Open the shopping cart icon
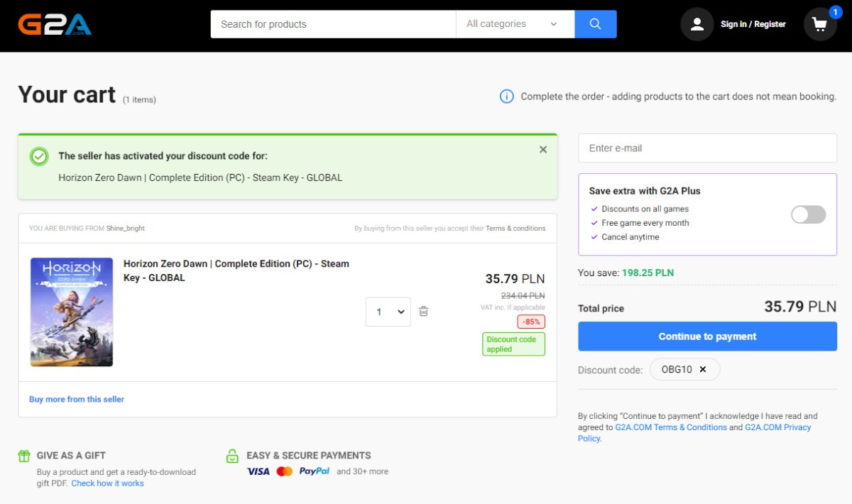Viewport: 852px width, 504px height. coord(820,25)
